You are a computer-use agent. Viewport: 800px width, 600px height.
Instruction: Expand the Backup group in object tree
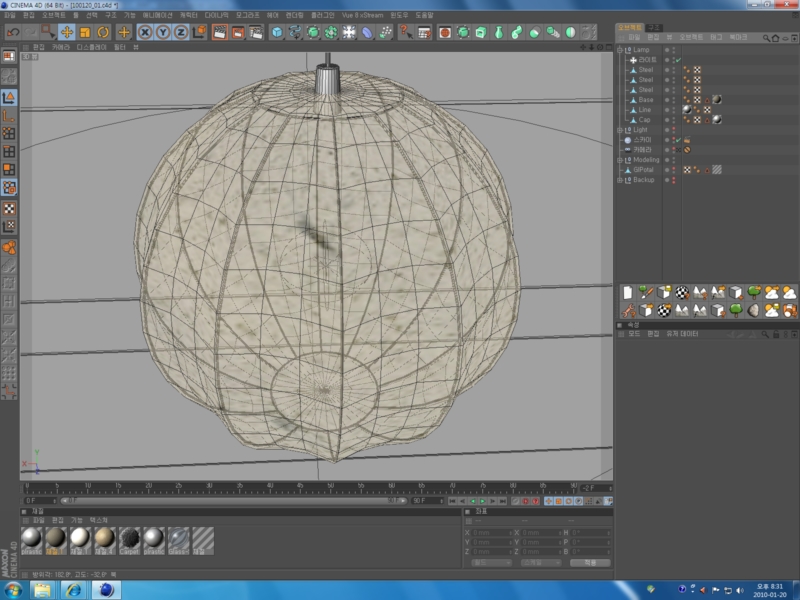(x=620, y=180)
